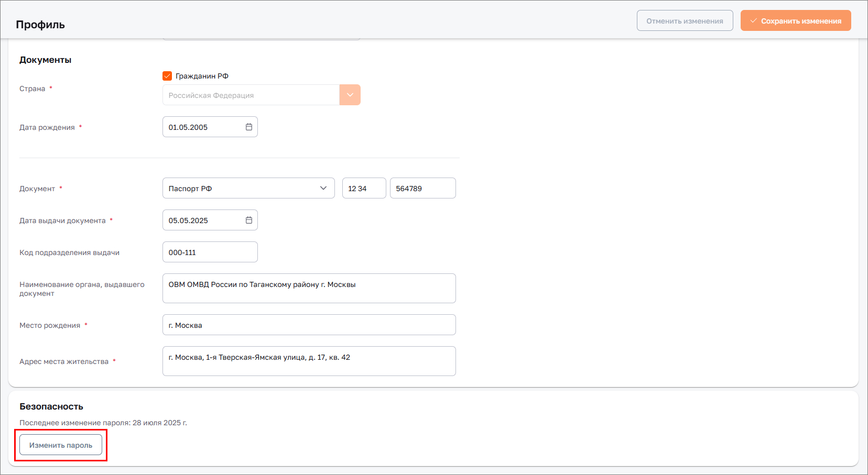
Task: Open the birth date calendar picker icon
Action: pos(249,127)
